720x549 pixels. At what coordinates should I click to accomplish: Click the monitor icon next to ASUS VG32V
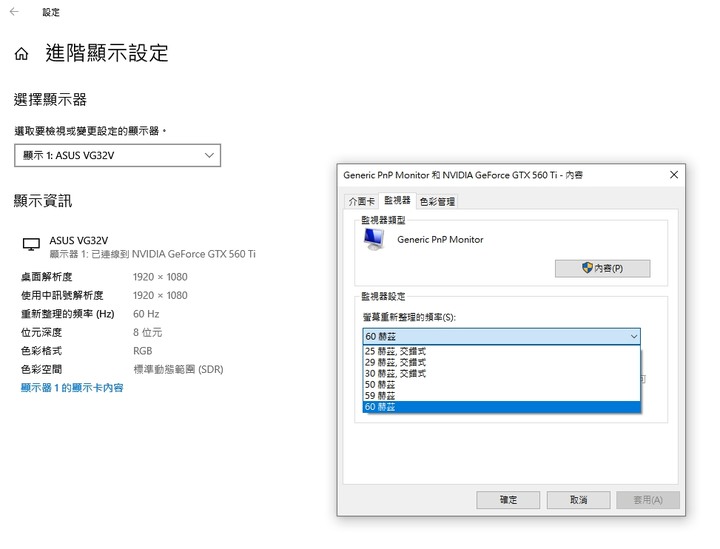coord(31,244)
